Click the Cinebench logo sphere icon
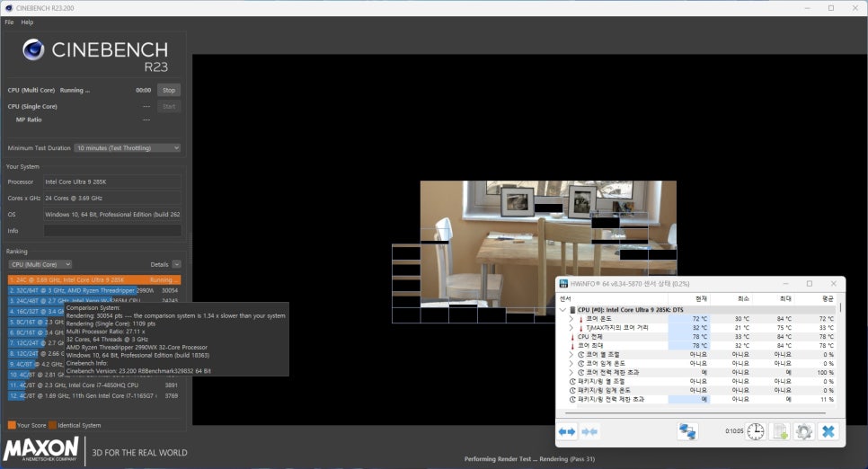Screen dimensions: 868x469 coord(33,50)
